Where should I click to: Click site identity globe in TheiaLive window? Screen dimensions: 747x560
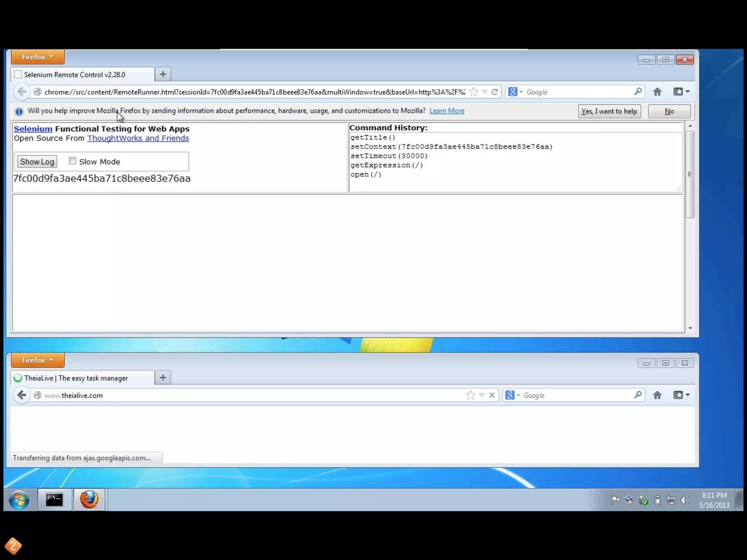[37, 395]
